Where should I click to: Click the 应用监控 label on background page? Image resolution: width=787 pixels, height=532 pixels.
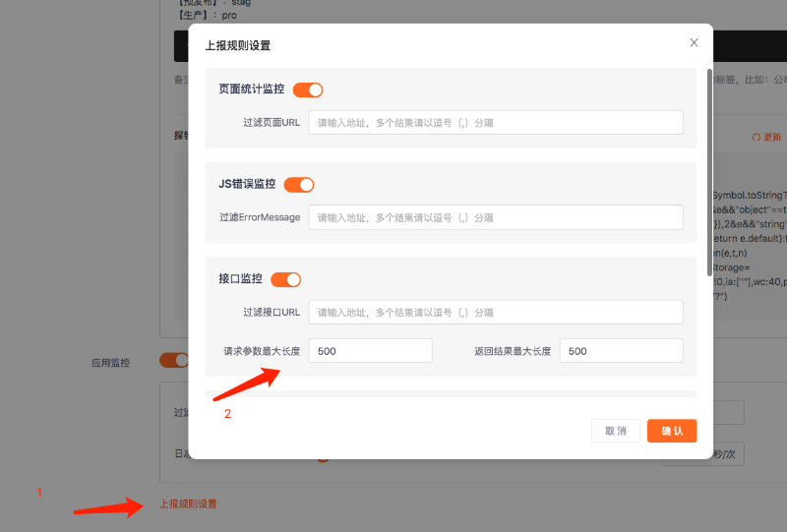click(x=110, y=363)
